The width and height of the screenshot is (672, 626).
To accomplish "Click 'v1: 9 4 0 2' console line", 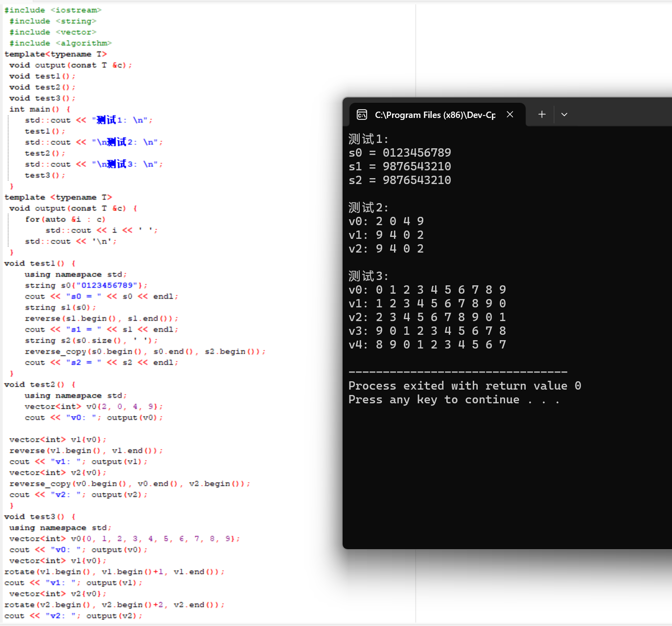I will tap(386, 235).
